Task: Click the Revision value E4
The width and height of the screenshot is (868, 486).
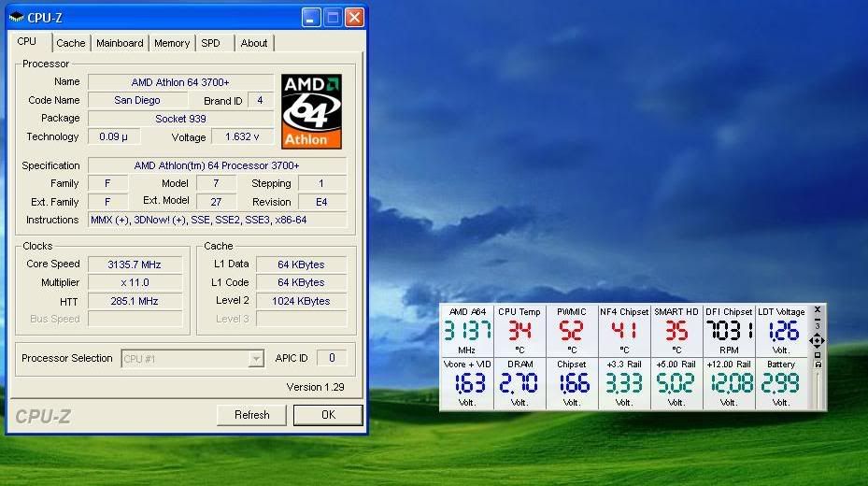Action: tap(322, 202)
